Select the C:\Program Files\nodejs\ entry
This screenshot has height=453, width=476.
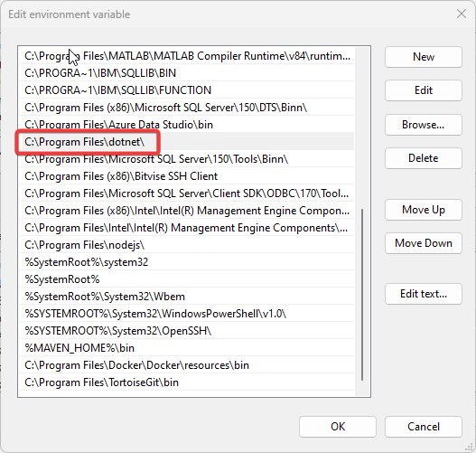tap(187, 245)
